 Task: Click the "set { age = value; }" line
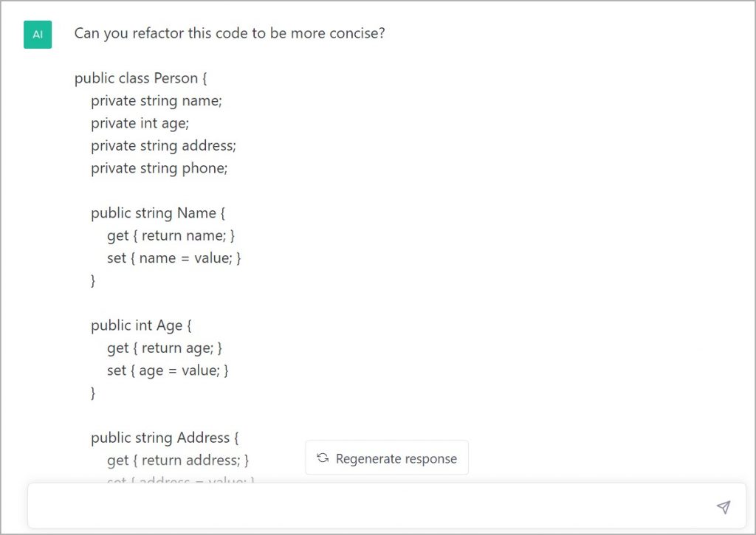tap(168, 370)
